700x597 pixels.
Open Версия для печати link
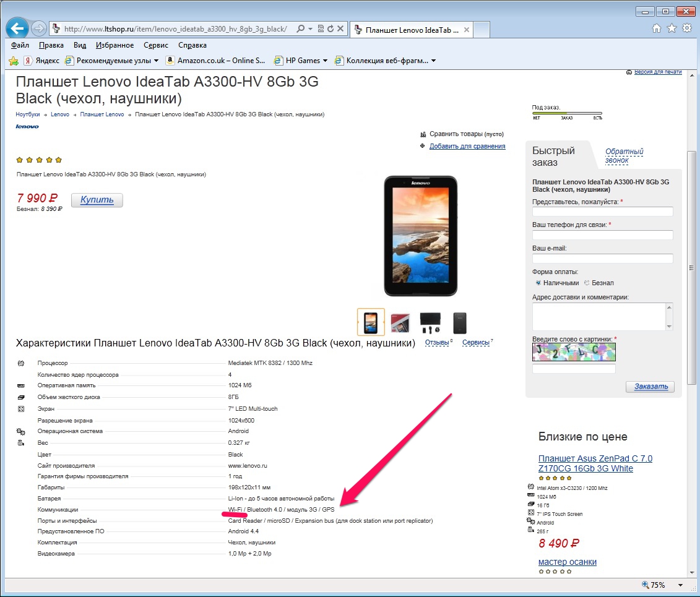coord(657,72)
